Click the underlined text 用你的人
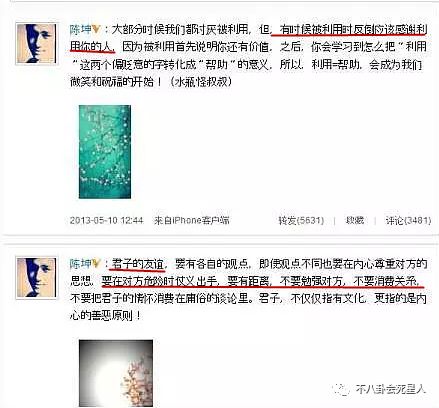Screen dimensions: 439x408 pos(92,47)
